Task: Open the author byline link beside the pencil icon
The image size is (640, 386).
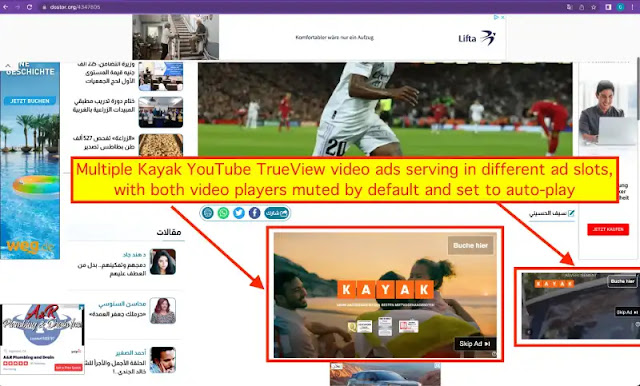Action: [x=548, y=213]
